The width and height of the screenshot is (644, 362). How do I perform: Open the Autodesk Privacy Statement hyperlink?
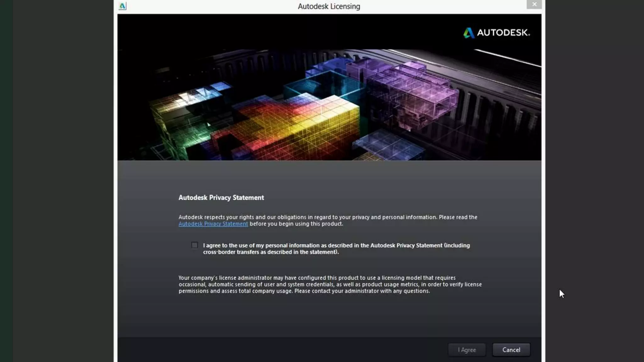click(x=213, y=224)
